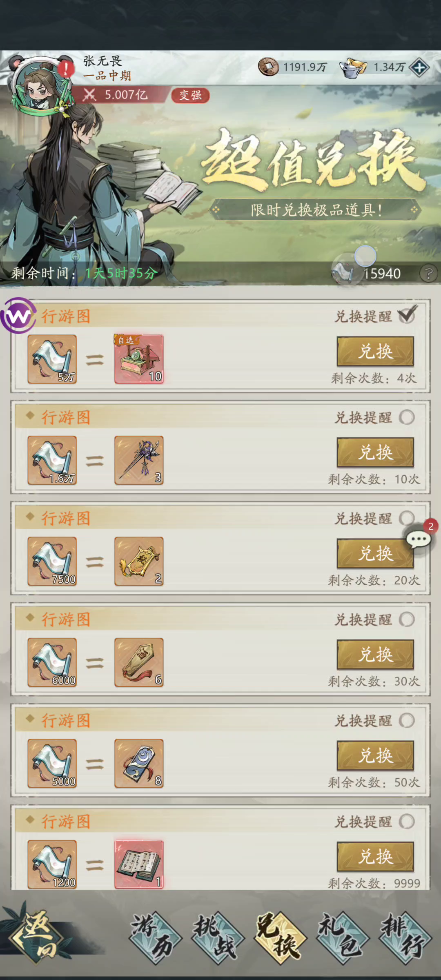Viewport: 441px width, 980px height.
Task: View the 自选 chest reward item
Action: (139, 359)
